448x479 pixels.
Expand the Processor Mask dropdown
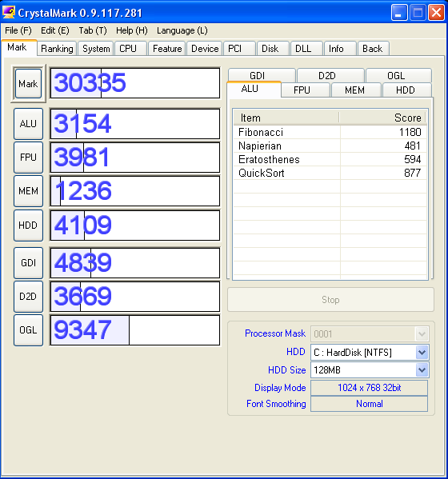pos(422,334)
